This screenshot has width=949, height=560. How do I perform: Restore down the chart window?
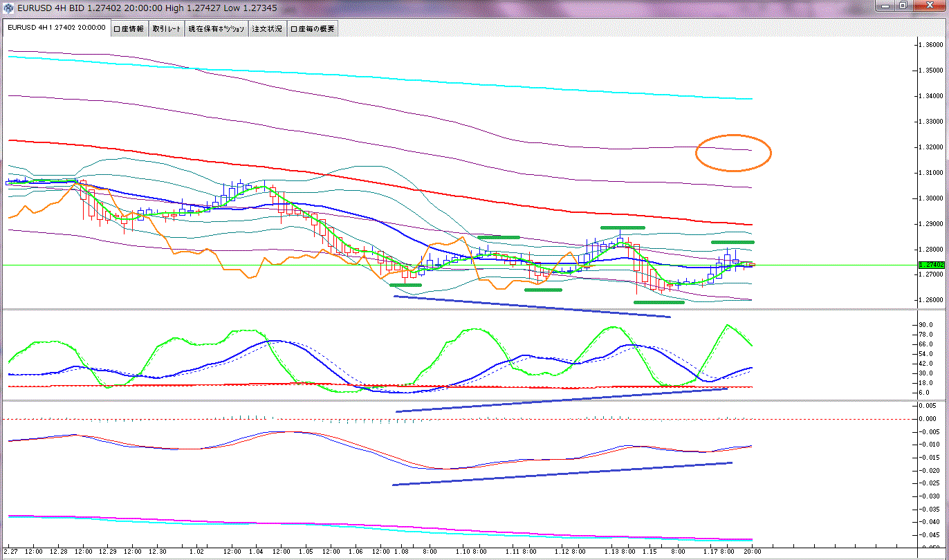coord(903,6)
